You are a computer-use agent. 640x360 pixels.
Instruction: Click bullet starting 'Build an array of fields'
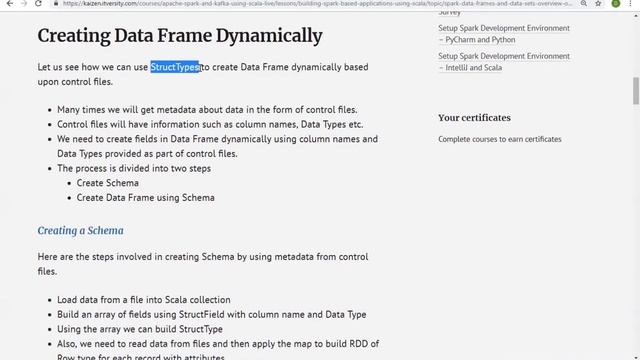212,314
